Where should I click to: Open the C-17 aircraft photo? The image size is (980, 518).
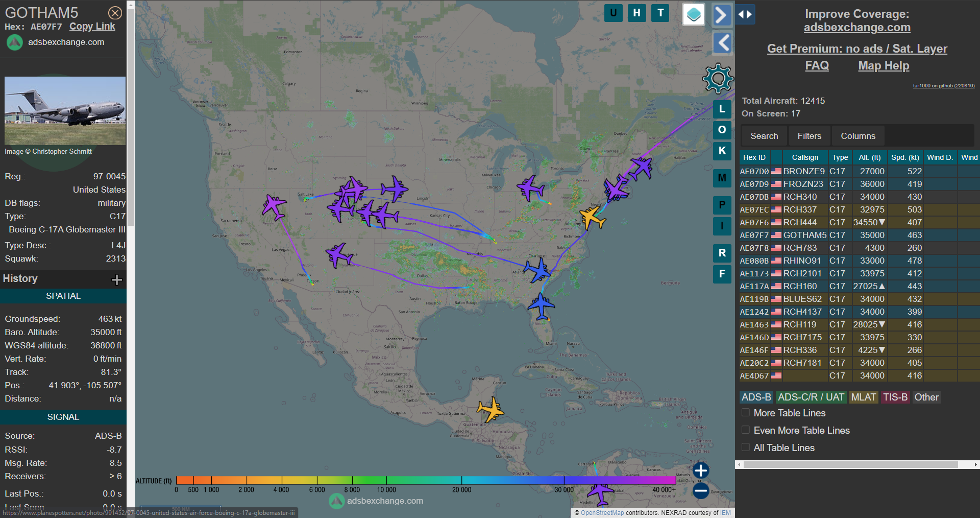coord(65,111)
